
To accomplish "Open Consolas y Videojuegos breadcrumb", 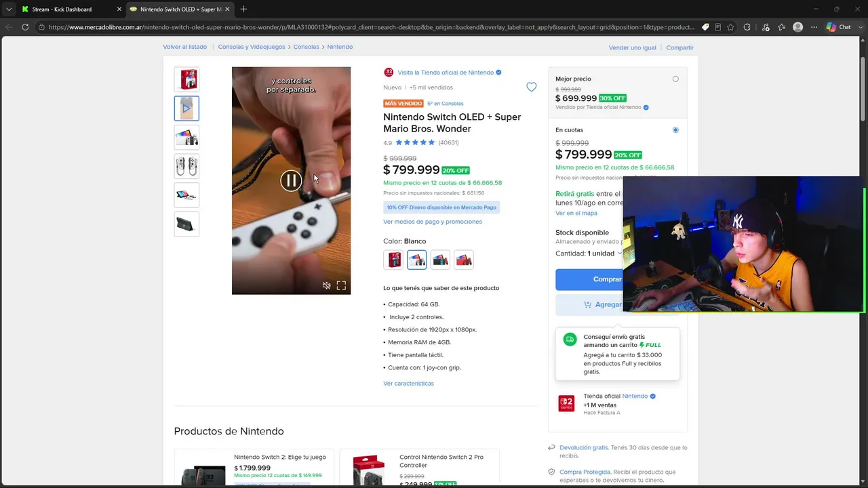I will 252,47.
